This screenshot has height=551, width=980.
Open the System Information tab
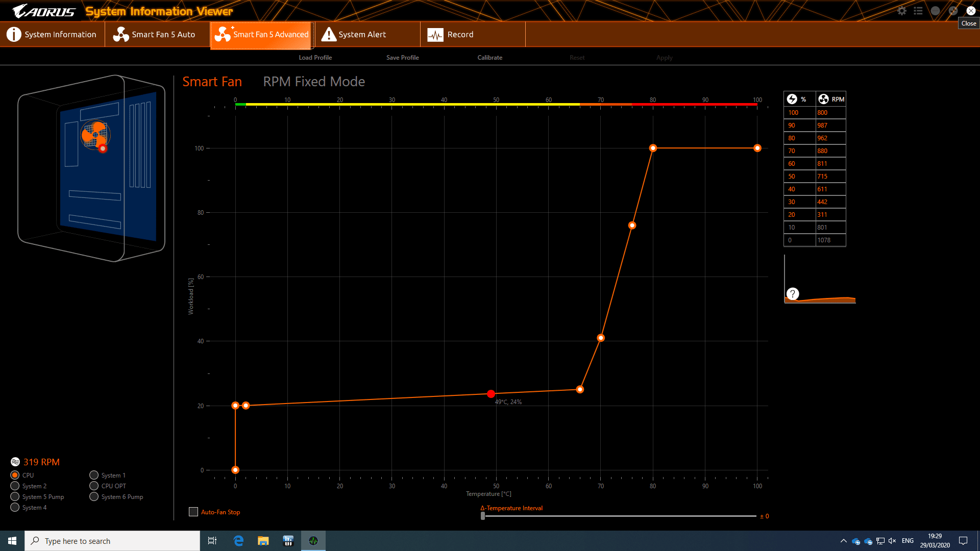pos(52,34)
